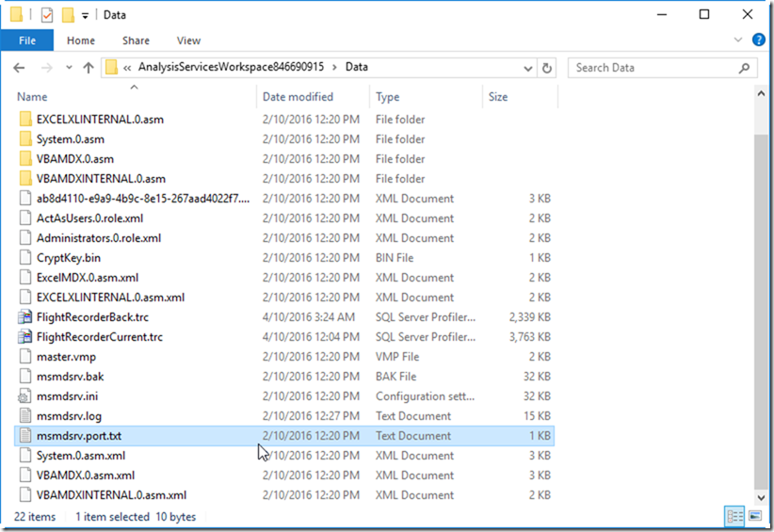Open the EXCELXLINTERNAL.0.asm folder icon
This screenshot has width=774, height=532.
pyautogui.click(x=25, y=119)
